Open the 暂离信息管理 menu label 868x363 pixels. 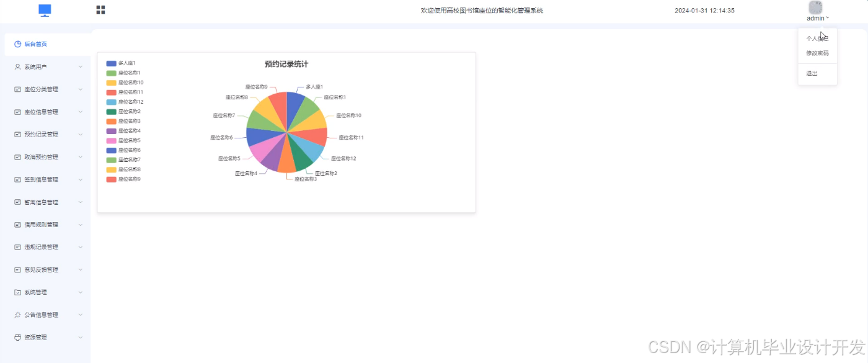tap(42, 202)
